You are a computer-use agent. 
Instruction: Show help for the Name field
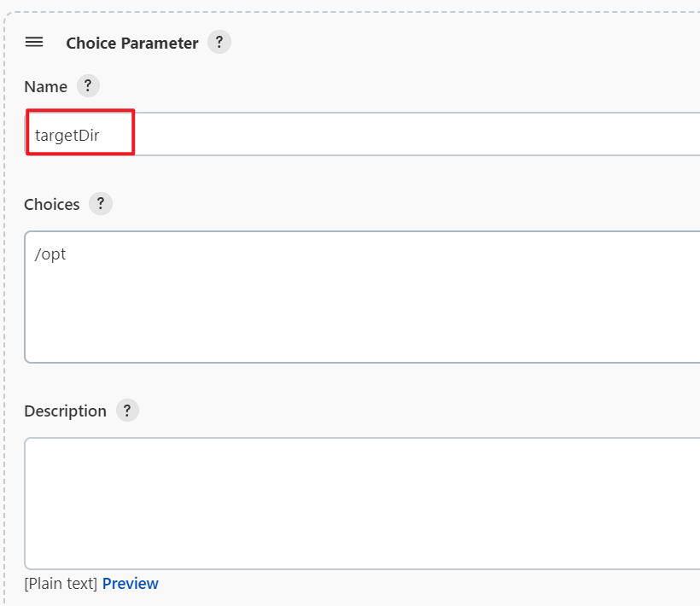coord(88,85)
